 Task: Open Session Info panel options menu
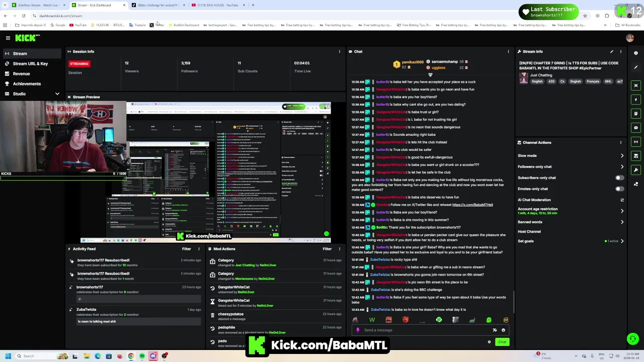(339, 51)
